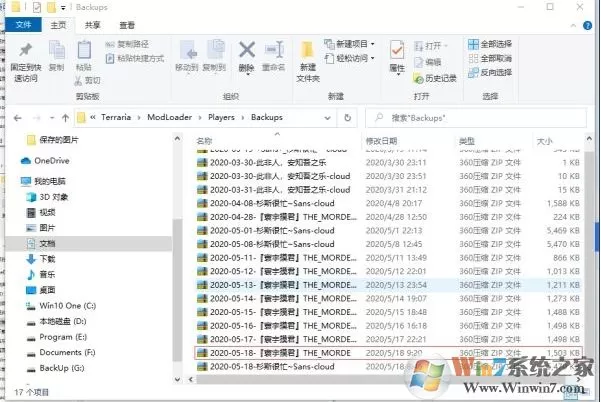Click the Delete X icon in ribbon
The image size is (601, 402).
[247, 50]
